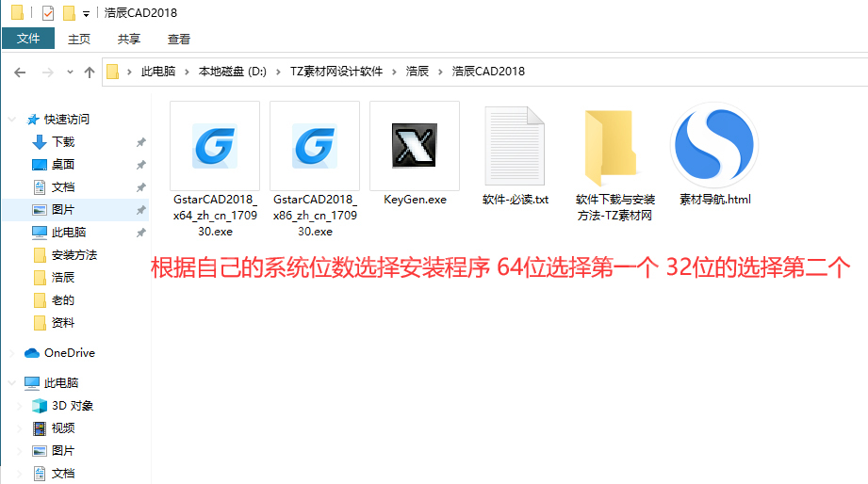This screenshot has width=868, height=484.
Task: Open 安装方法 folder in sidebar
Action: coord(74,255)
